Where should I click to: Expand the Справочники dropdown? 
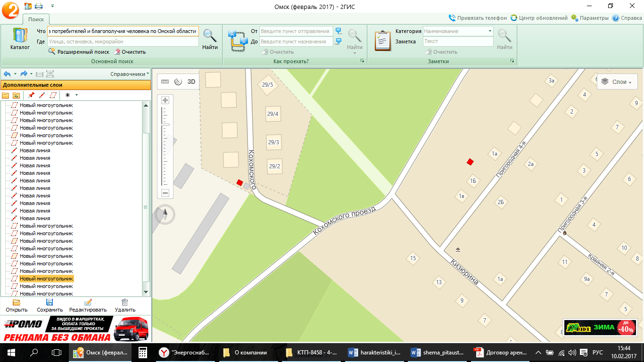coord(130,74)
